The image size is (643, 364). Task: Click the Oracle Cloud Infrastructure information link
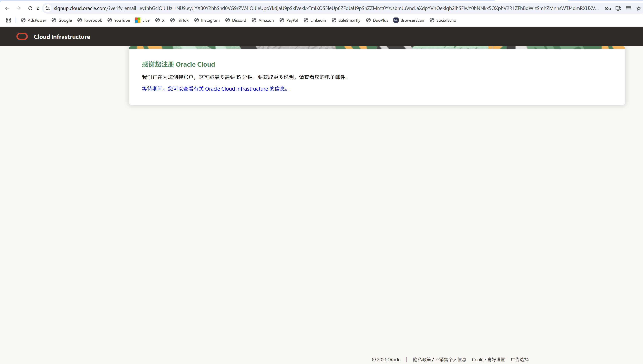215,89
